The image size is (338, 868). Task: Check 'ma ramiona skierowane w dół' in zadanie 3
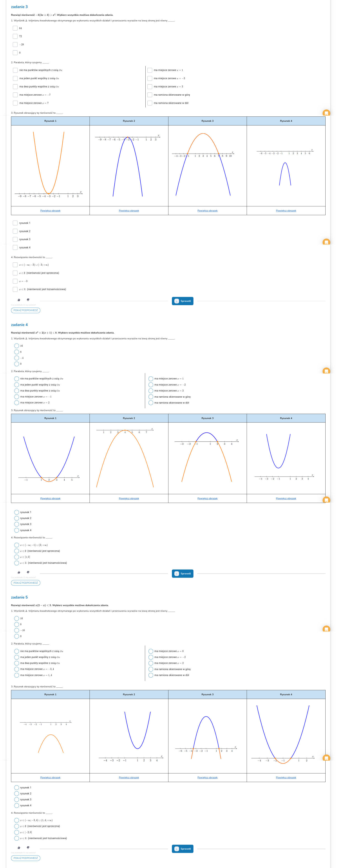[x=150, y=103]
